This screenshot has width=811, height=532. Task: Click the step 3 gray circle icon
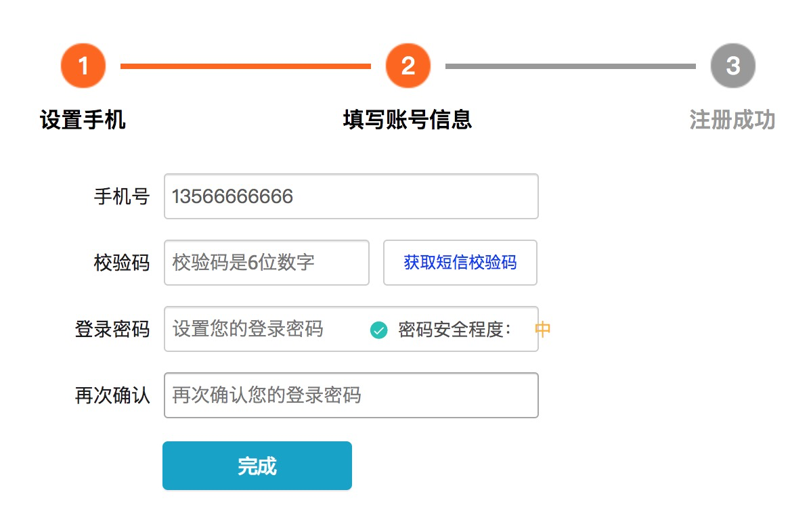click(x=732, y=66)
